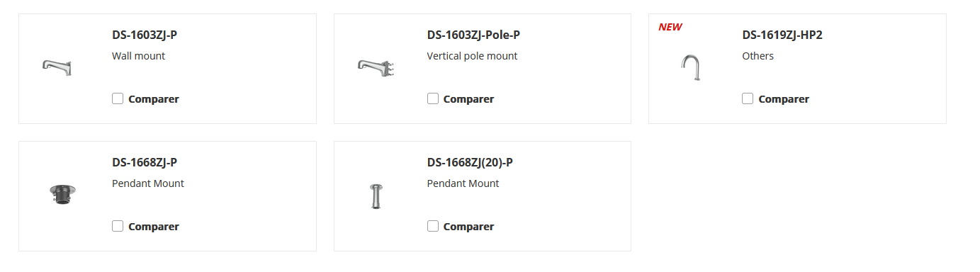Check Comparer for DS-1603ZJ-Pole-P
Image resolution: width=980 pixels, height=272 pixels.
(x=433, y=98)
